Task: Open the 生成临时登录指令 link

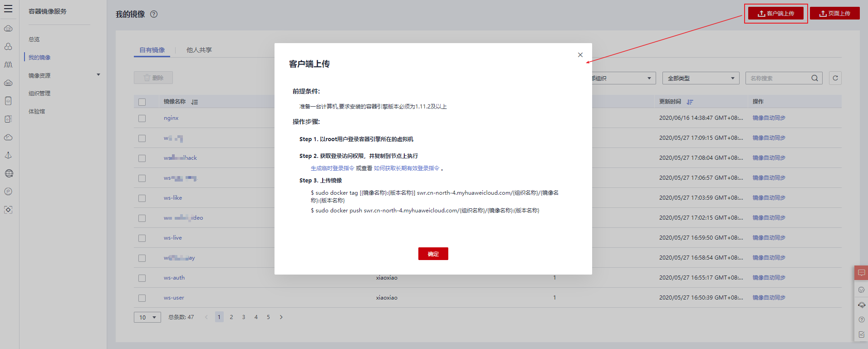Action: pos(332,168)
